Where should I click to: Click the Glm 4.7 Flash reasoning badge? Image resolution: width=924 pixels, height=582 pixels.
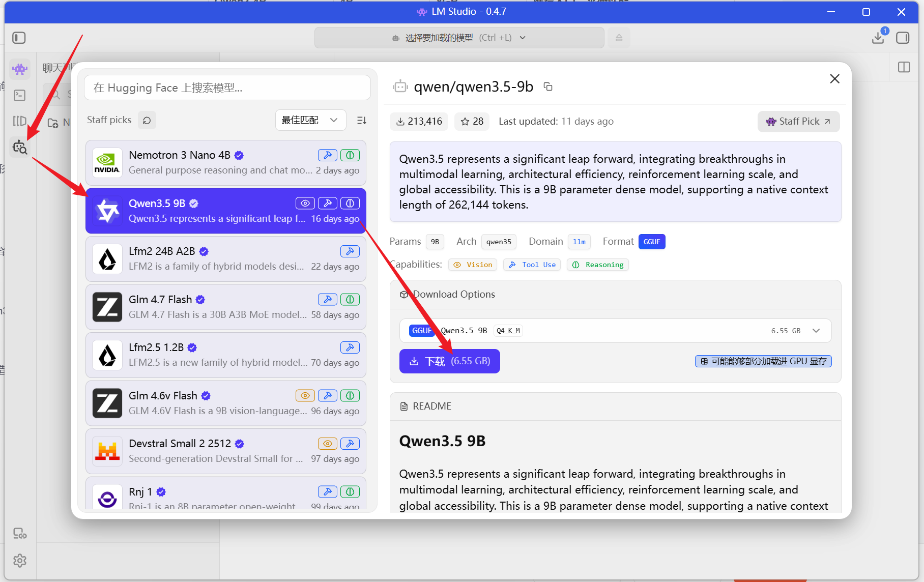[350, 300]
